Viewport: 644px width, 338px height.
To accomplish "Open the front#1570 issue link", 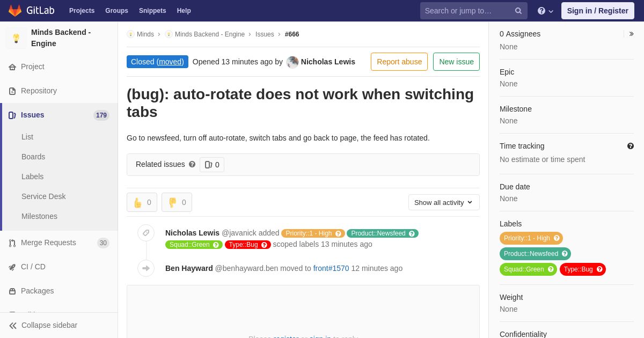I will (331, 268).
